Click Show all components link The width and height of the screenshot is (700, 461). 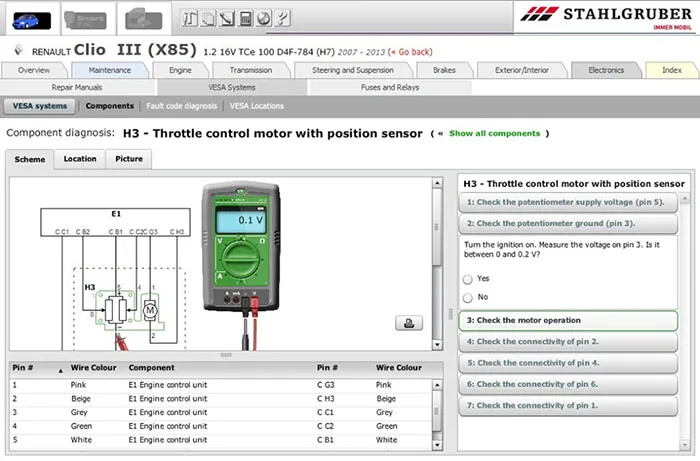[494, 133]
